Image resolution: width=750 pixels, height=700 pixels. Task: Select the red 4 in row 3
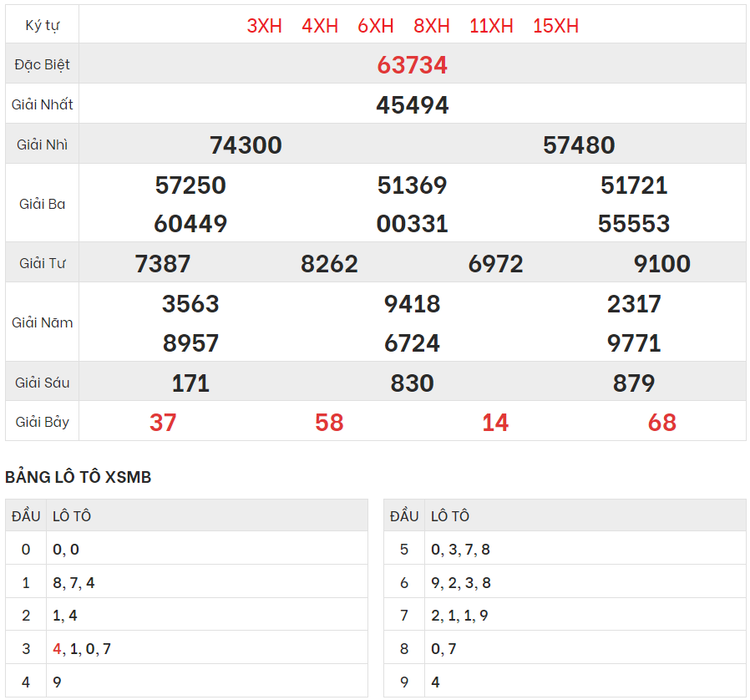[57, 648]
